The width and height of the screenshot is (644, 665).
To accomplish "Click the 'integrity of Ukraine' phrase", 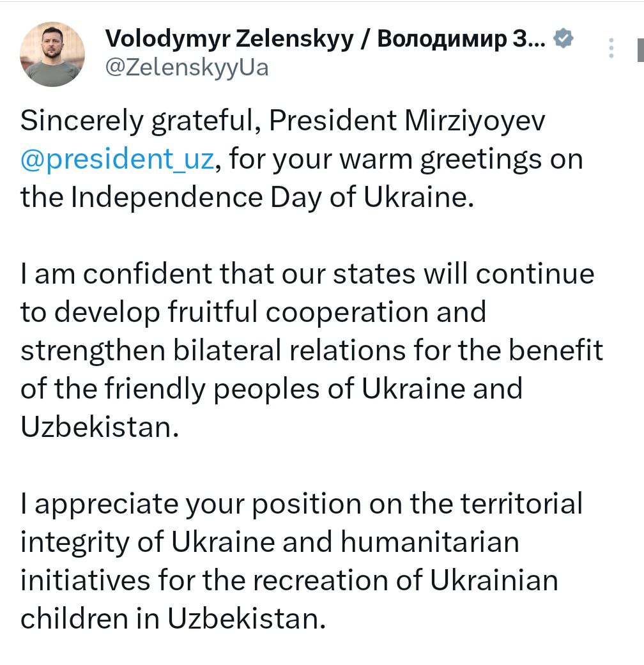I will pyautogui.click(x=148, y=542).
